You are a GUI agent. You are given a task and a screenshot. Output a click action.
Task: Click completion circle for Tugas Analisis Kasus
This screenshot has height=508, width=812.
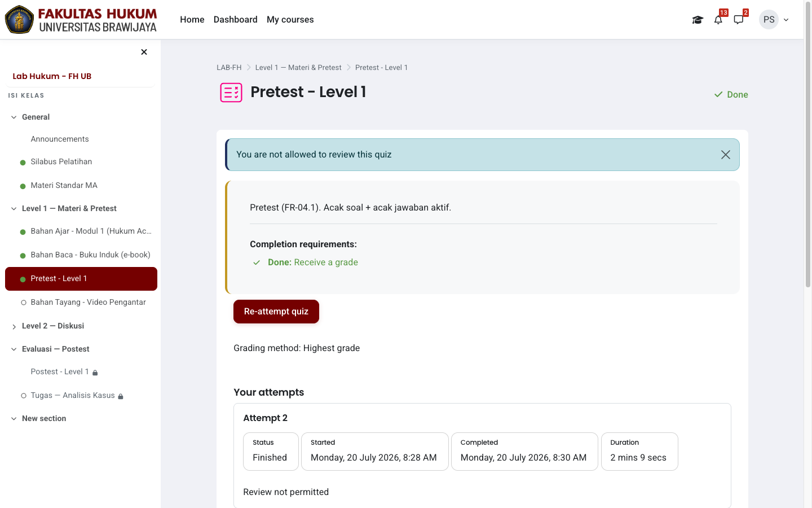point(23,396)
